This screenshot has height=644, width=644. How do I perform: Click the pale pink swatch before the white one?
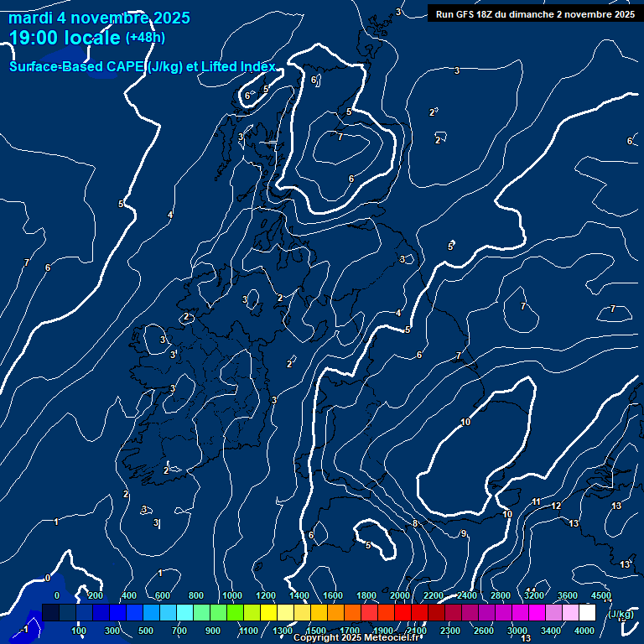pyautogui.click(x=570, y=612)
